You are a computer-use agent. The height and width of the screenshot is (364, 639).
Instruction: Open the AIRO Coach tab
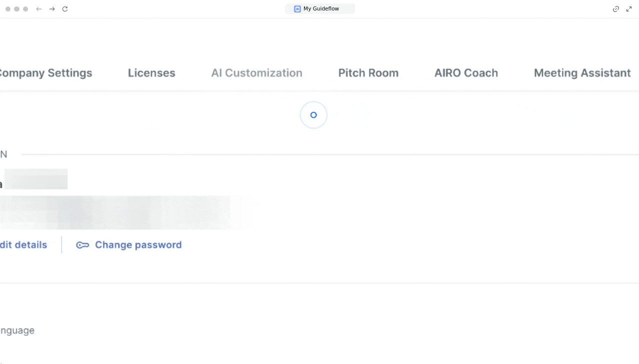pyautogui.click(x=466, y=73)
